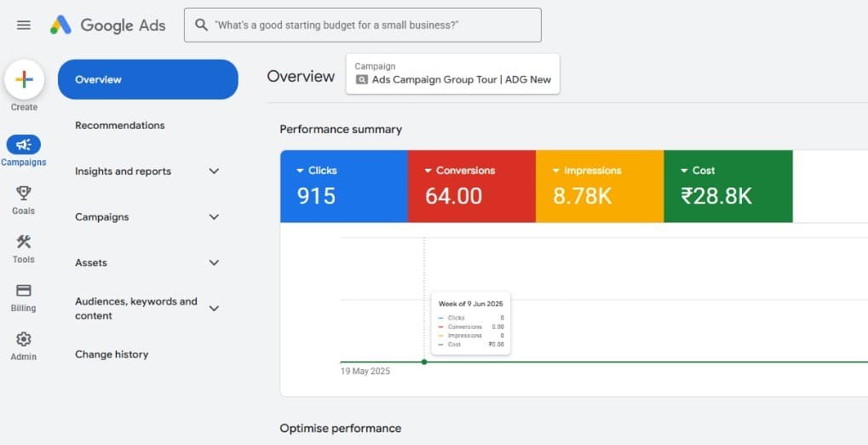The height and width of the screenshot is (445, 868).
Task: Open Conversions metric dropdown arrow
Action: coord(428,170)
